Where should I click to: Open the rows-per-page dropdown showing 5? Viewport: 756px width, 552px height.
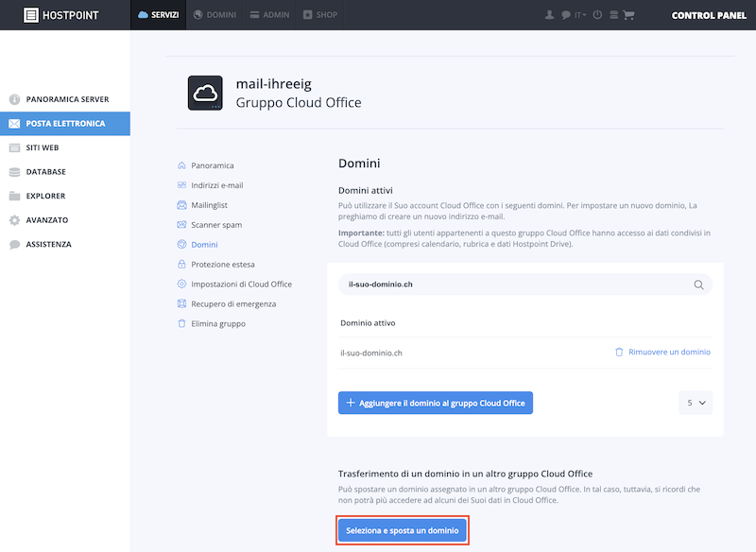click(696, 403)
